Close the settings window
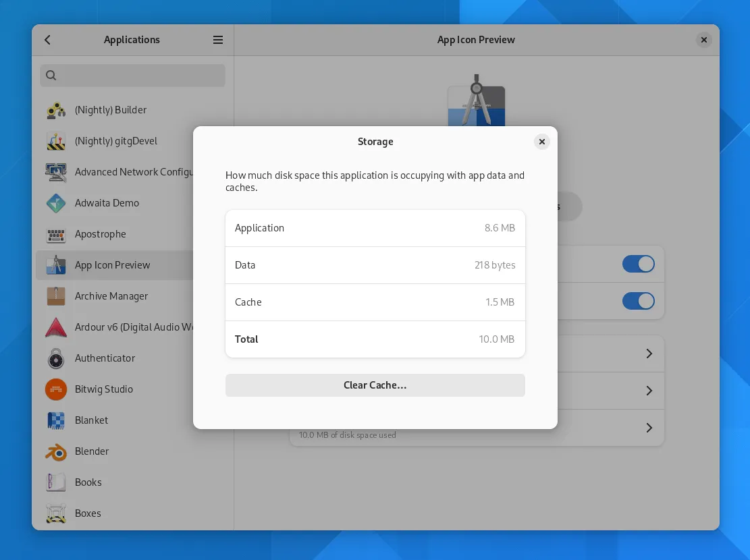The image size is (750, 560). click(x=703, y=40)
